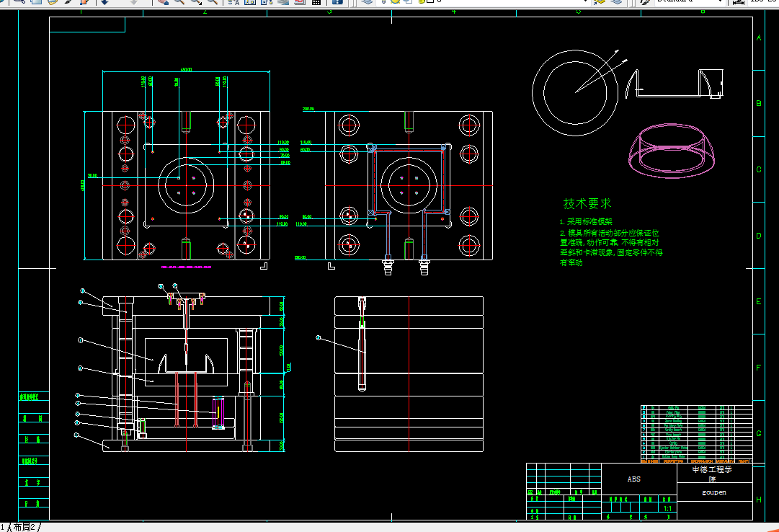The width and height of the screenshot is (779, 532).
Task: Select the pink 3D wireframe bowl model
Action: pos(672,151)
